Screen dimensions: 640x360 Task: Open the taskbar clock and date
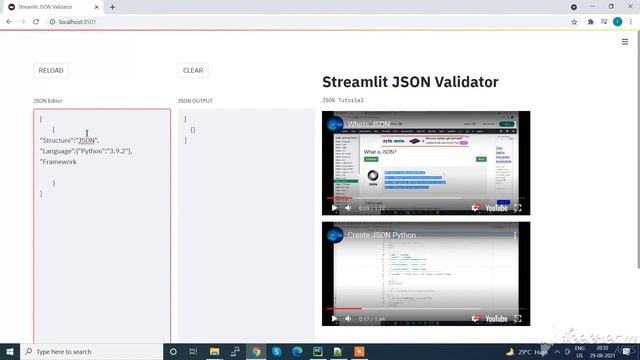tap(602, 352)
